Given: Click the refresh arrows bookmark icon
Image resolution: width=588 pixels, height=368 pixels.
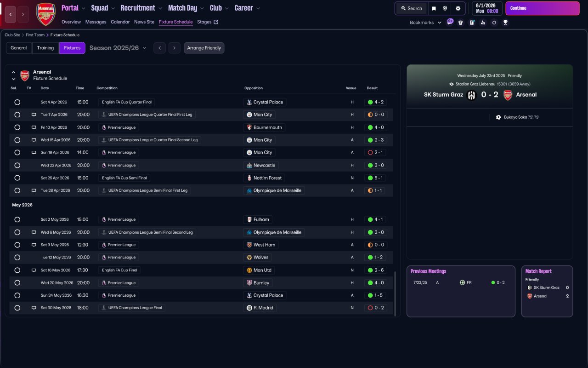Looking at the screenshot, I should pyautogui.click(x=494, y=23).
